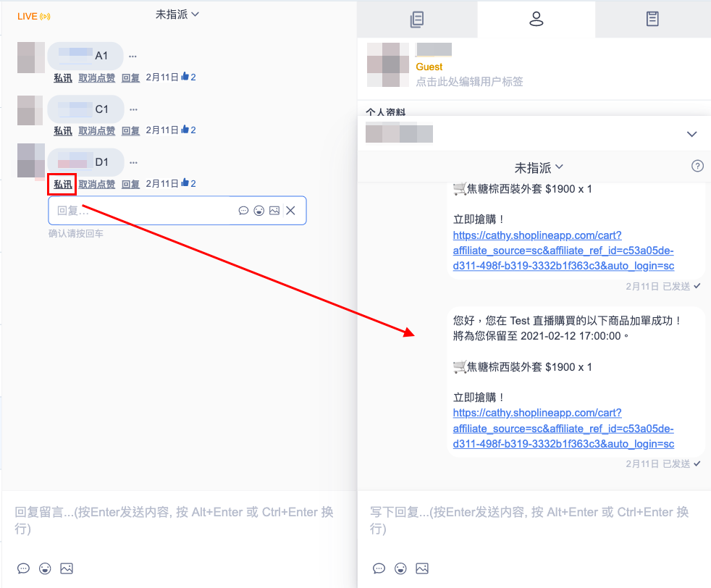Open cart link in upper chat message
The image size is (711, 588).
point(563,251)
